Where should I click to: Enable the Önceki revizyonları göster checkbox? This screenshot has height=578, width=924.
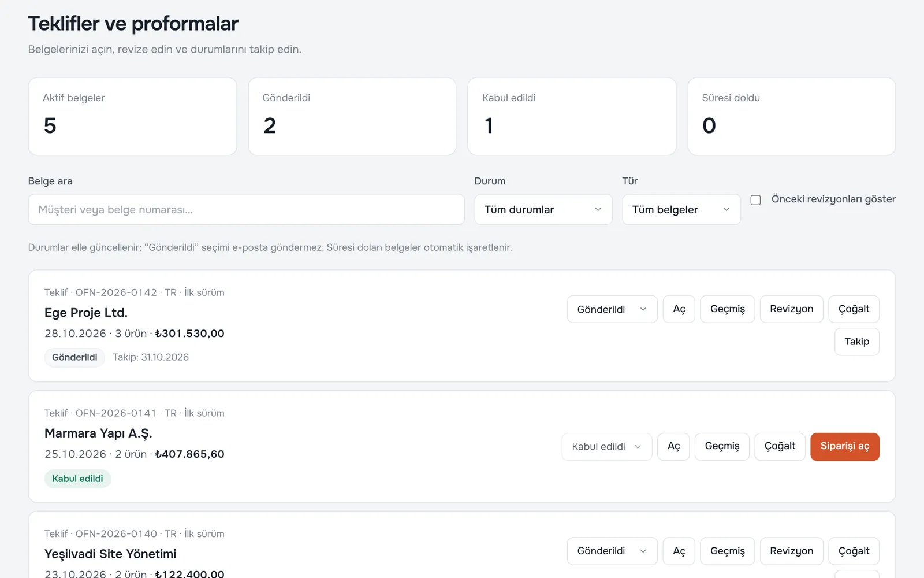(755, 200)
